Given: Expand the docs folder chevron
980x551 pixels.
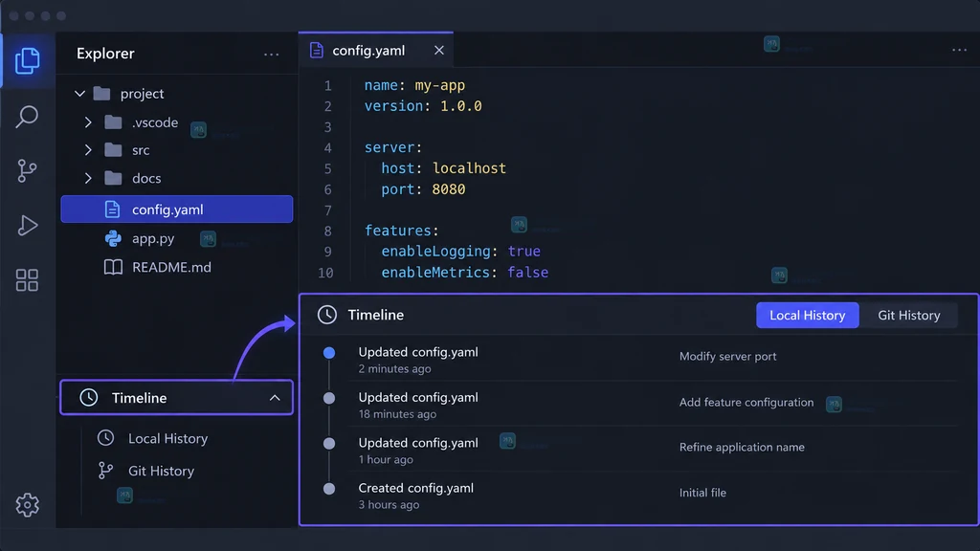Looking at the screenshot, I should [88, 178].
